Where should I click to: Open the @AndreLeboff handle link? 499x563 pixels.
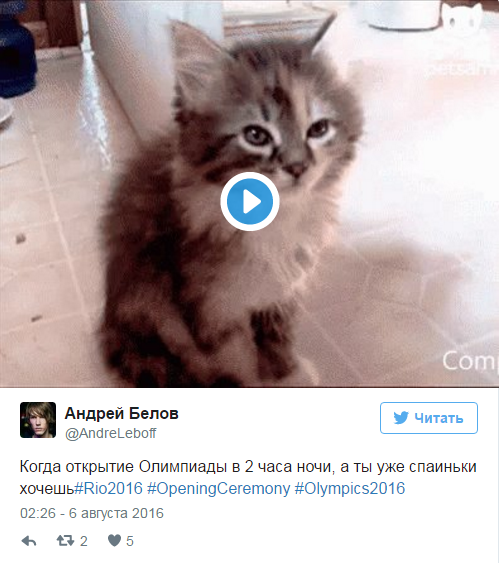click(111, 433)
